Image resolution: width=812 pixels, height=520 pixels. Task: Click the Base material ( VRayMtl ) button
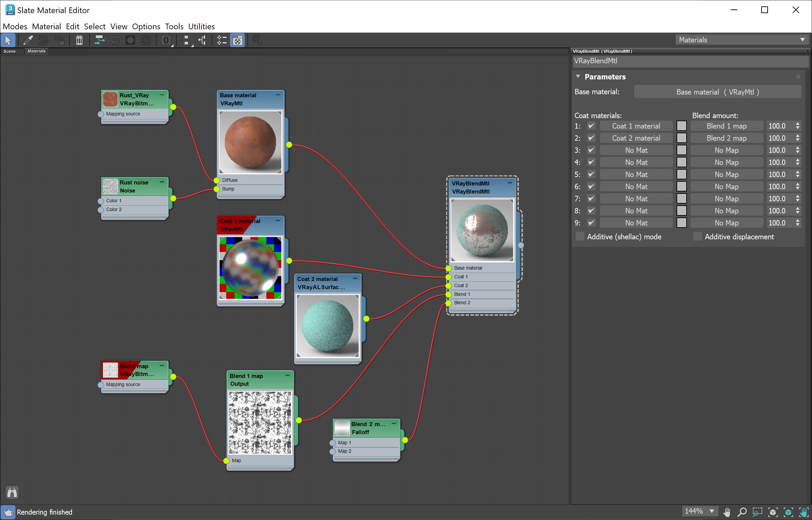coord(717,92)
